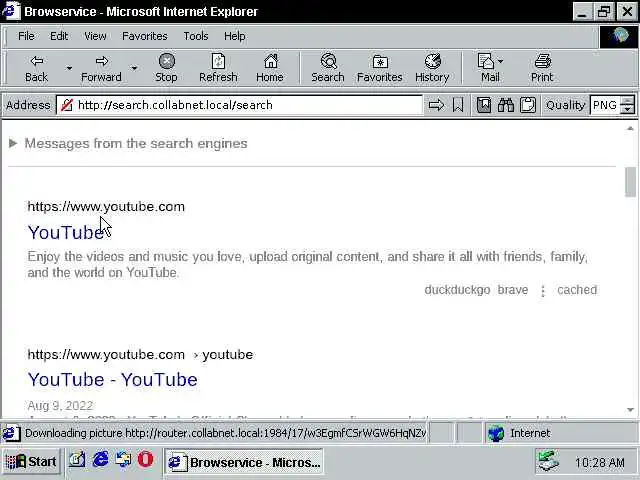Open the Edit menu

coord(59,36)
